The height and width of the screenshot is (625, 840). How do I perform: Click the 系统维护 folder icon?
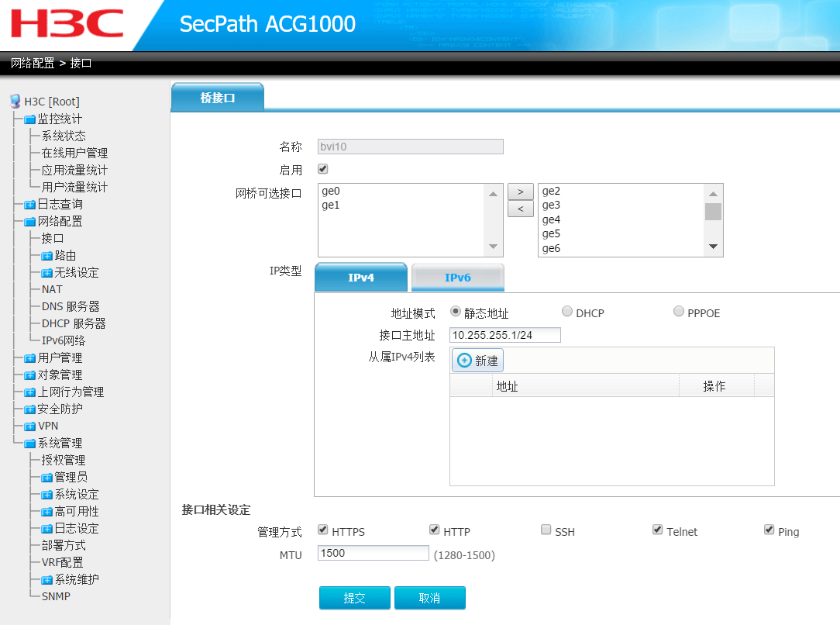click(x=46, y=579)
